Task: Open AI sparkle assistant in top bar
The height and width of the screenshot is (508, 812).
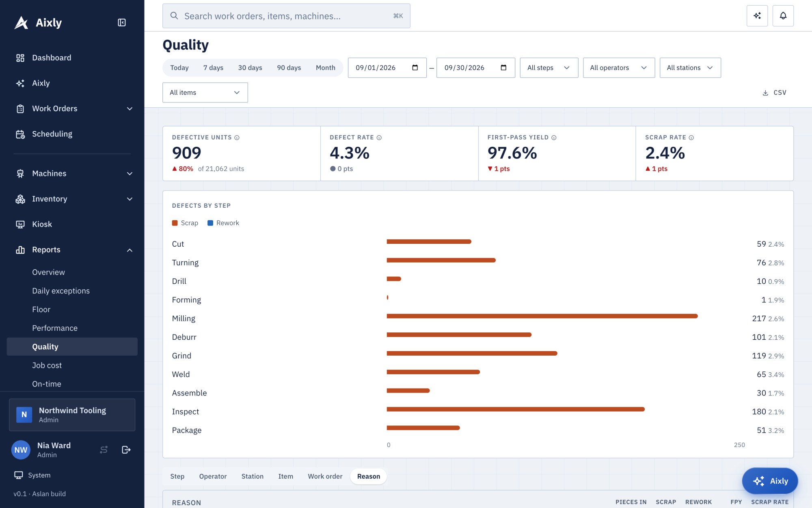Action: click(757, 16)
